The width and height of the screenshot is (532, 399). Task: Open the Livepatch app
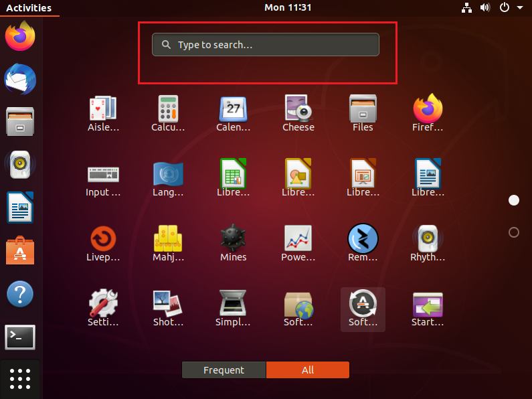click(103, 242)
